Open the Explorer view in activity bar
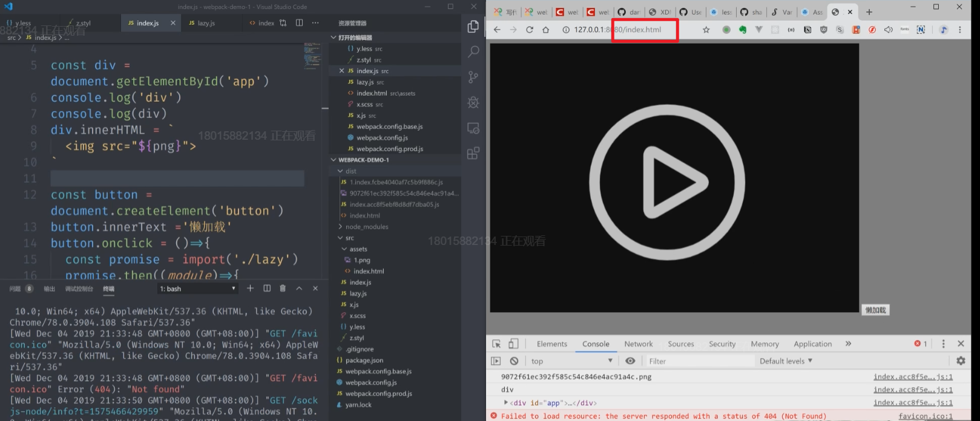Viewport: 980px width, 421px height. (473, 27)
